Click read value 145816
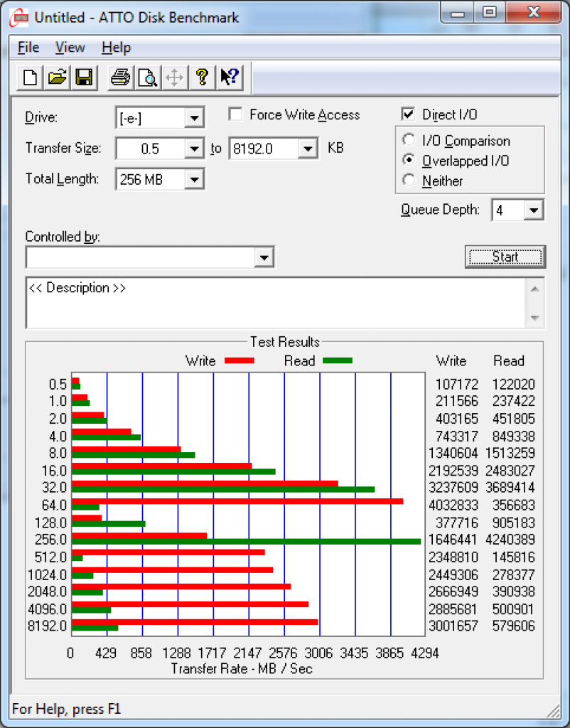Image resolution: width=570 pixels, height=728 pixels. (513, 557)
